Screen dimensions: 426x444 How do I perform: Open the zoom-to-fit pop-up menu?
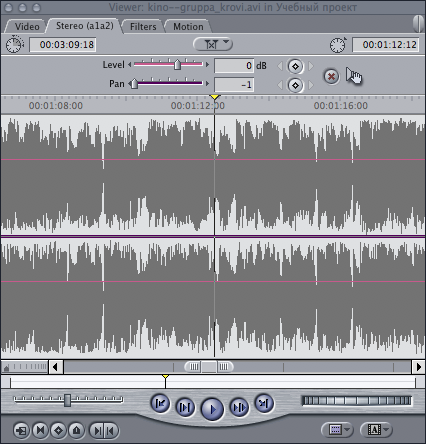(213, 44)
